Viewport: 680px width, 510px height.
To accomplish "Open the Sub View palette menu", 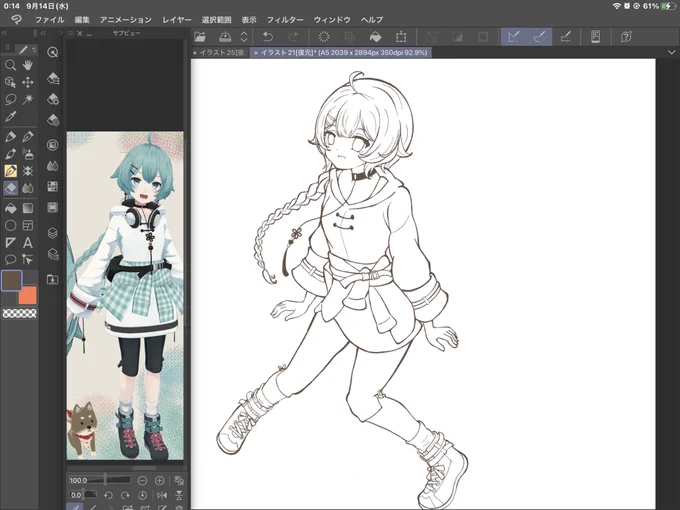I will pyautogui.click(x=72, y=33).
